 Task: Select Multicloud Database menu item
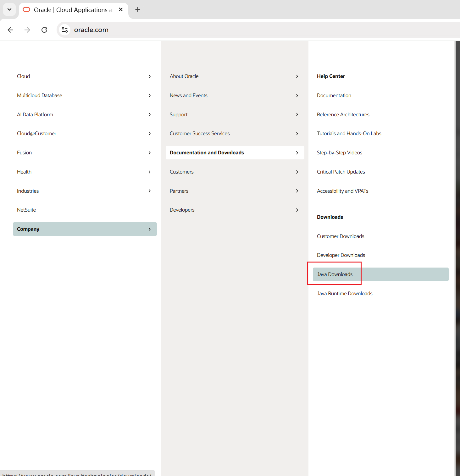click(x=85, y=96)
